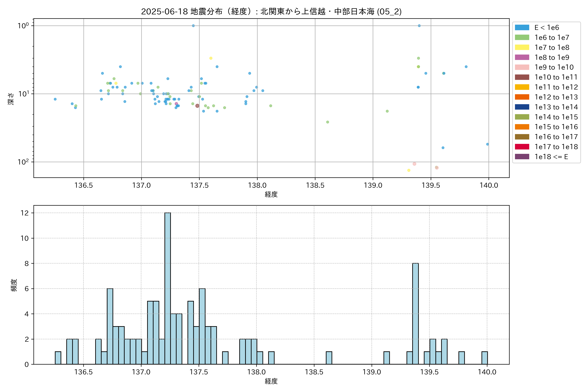This screenshot has height=392, width=588.
Task: Click the blue E < 1e6 legend swatch
Action: coord(522,27)
